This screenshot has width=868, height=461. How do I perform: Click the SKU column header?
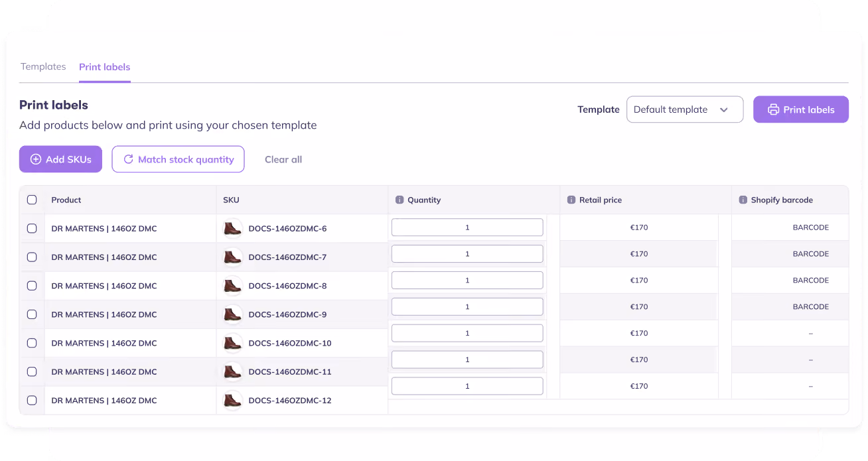(231, 200)
